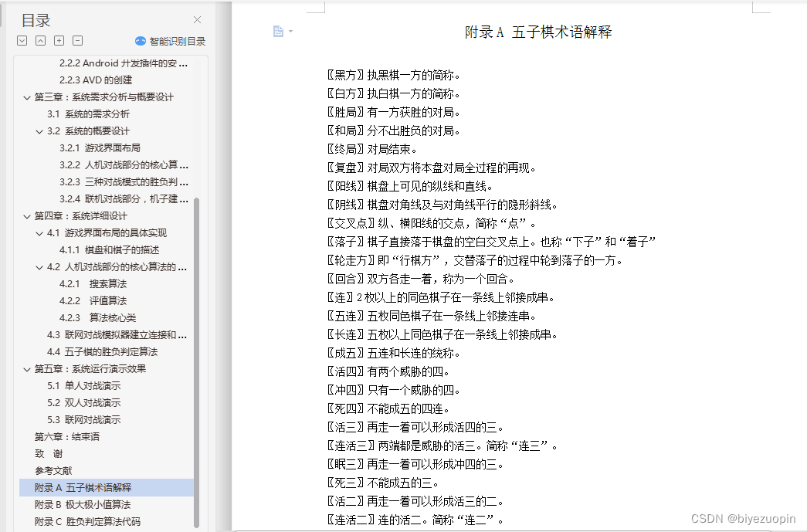Select the 附录 B 极大极小值算法 entry
Screen dimensions: 807x532
[x=83, y=504]
